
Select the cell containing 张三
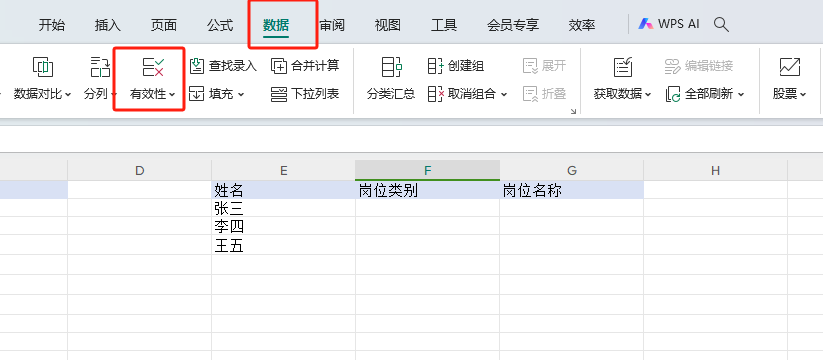(x=283, y=208)
